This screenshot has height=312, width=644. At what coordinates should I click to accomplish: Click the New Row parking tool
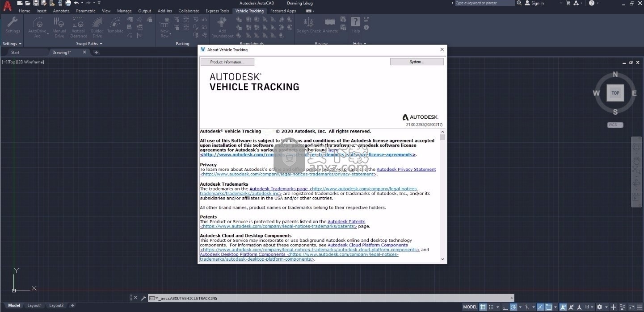165,26
